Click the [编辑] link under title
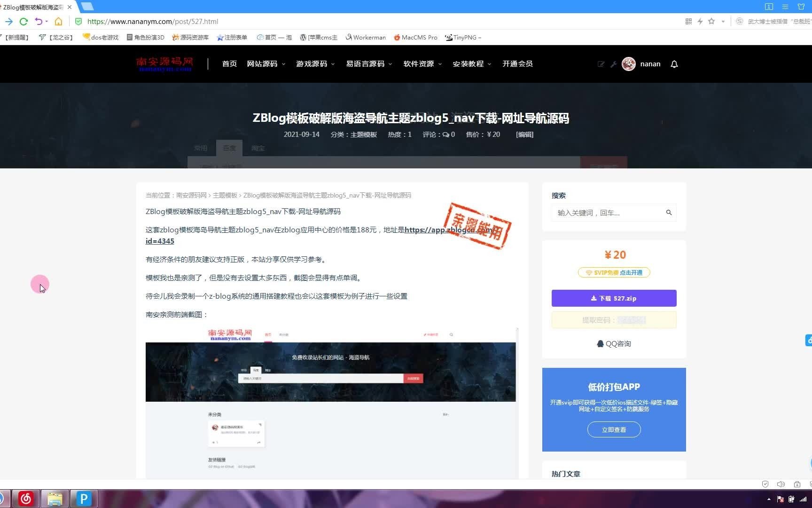 click(524, 135)
